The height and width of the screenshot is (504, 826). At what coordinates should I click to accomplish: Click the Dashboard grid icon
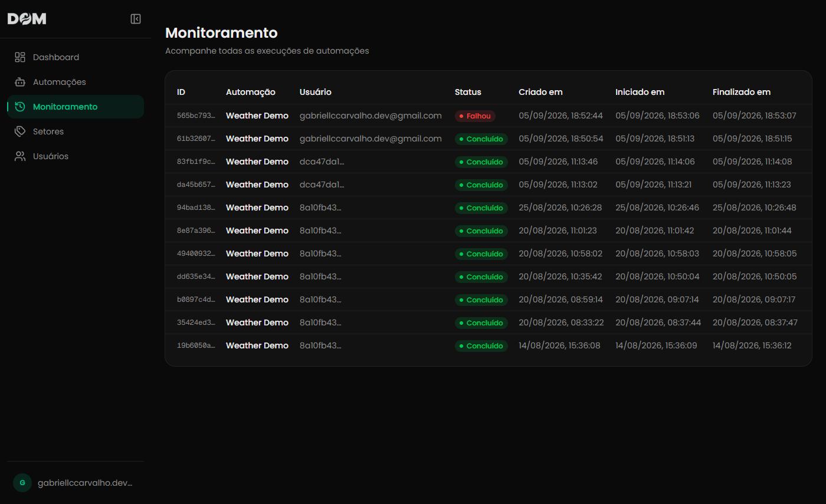click(x=20, y=57)
